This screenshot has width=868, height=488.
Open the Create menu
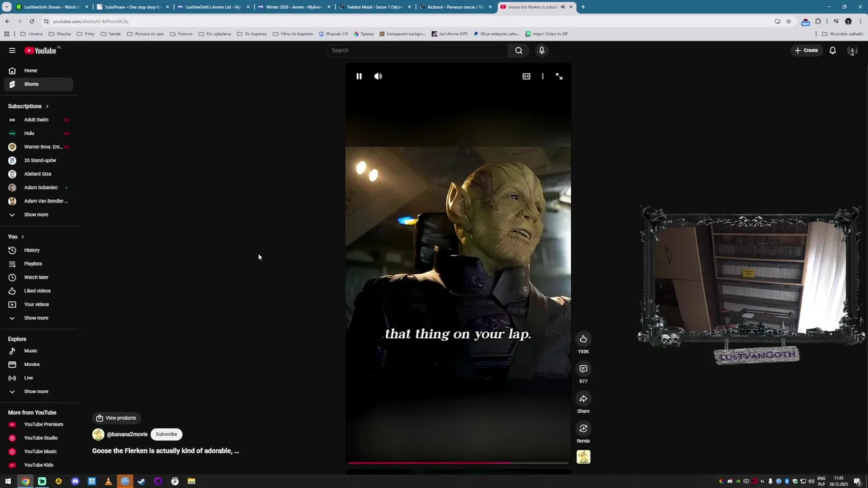tap(807, 50)
